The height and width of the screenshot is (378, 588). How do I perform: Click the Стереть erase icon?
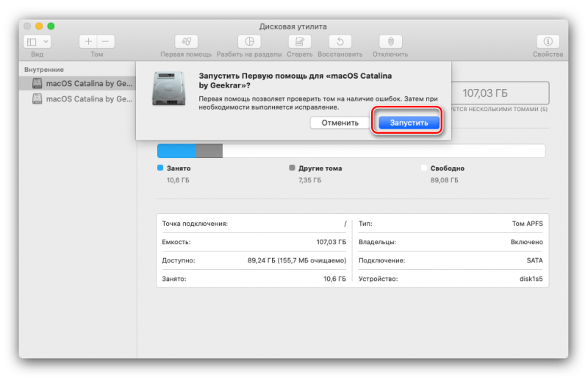(x=299, y=41)
